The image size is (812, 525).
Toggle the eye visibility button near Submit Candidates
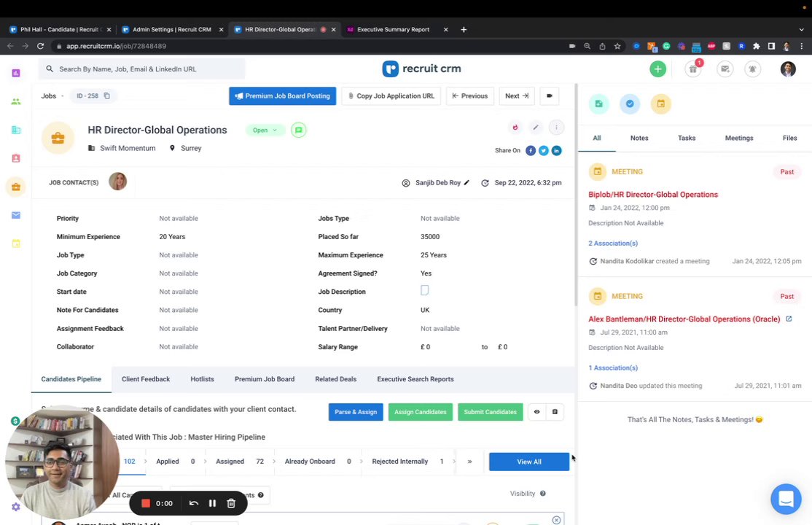(537, 412)
